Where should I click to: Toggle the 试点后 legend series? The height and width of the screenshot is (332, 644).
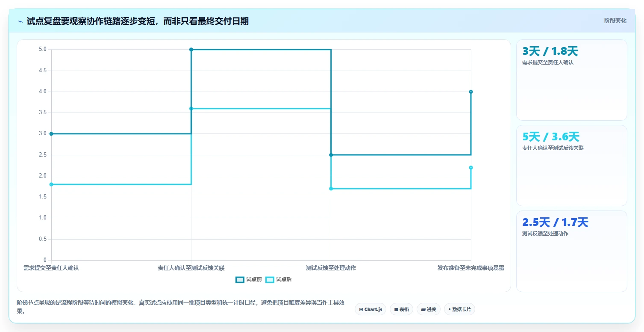click(279, 279)
